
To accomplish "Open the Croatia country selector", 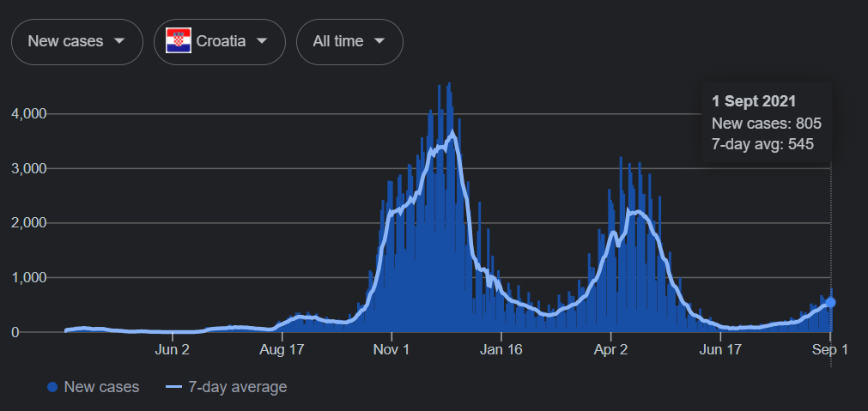I will coord(219,41).
